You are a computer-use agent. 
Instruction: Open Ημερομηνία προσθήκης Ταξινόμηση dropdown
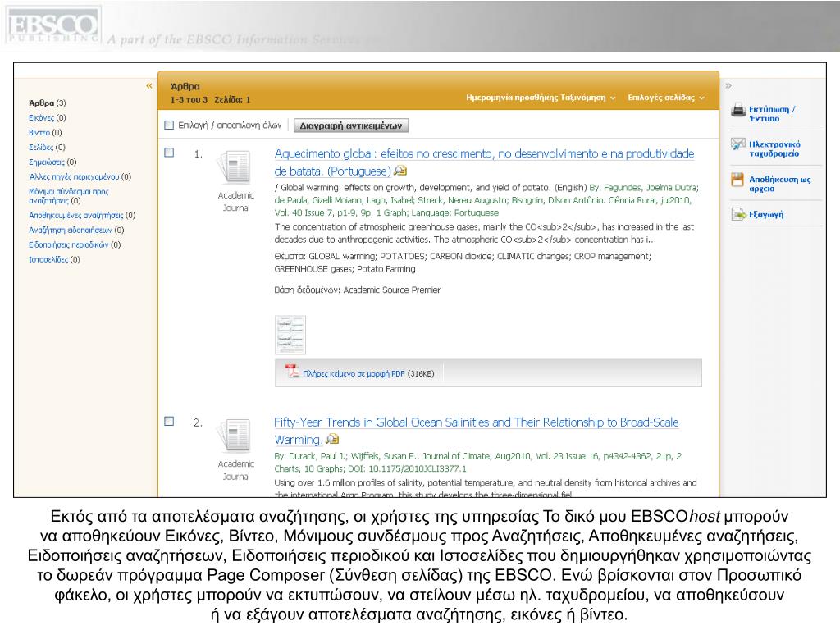(x=541, y=98)
